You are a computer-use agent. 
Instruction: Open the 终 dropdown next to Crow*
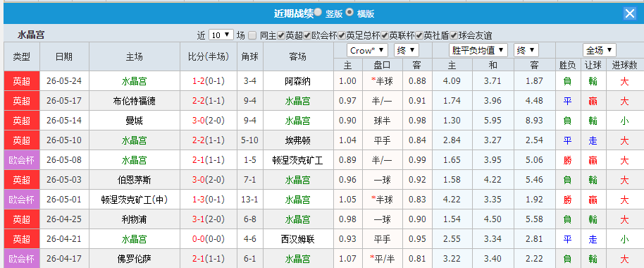(406, 51)
